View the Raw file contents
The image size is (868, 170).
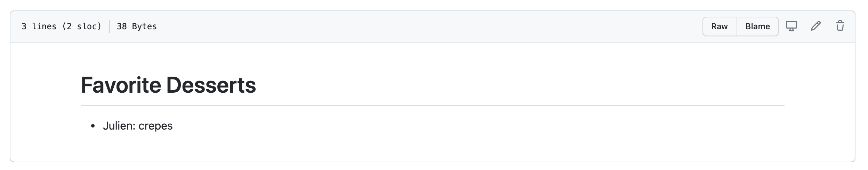(720, 26)
